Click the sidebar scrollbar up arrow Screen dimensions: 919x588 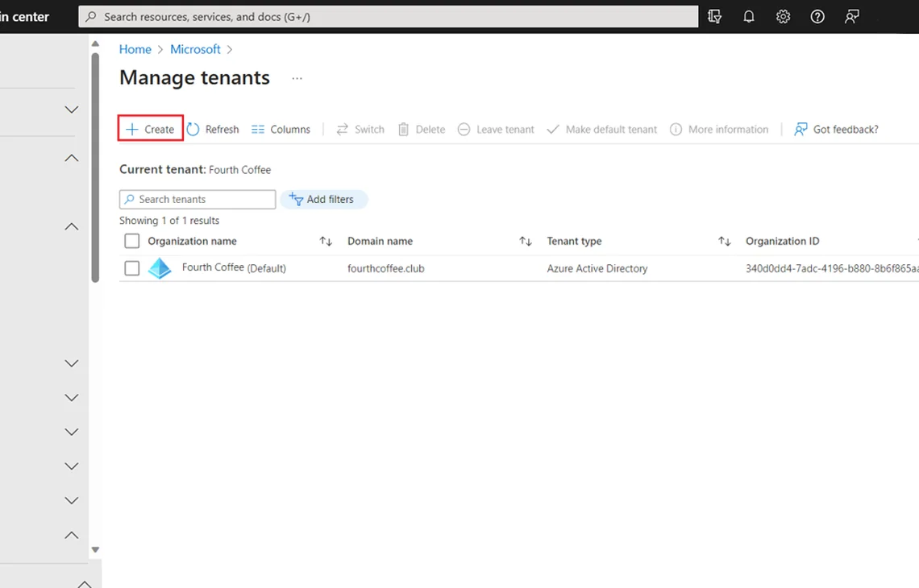pyautogui.click(x=96, y=44)
